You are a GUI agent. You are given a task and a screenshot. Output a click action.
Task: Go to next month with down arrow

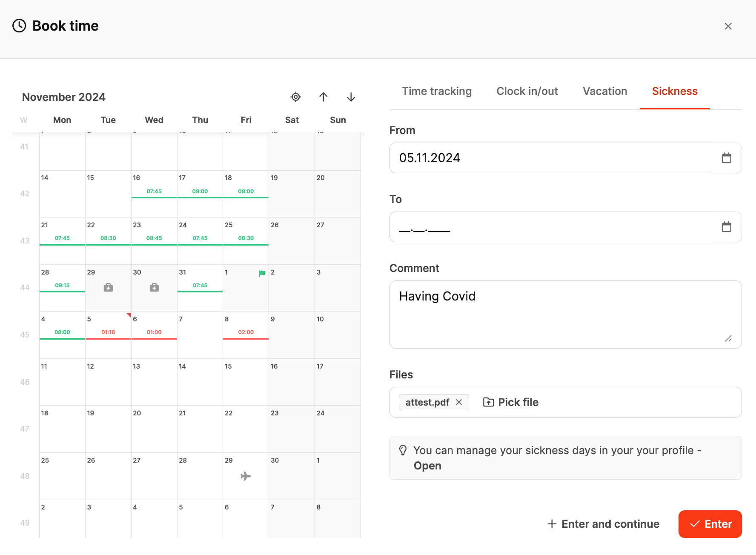(x=351, y=97)
